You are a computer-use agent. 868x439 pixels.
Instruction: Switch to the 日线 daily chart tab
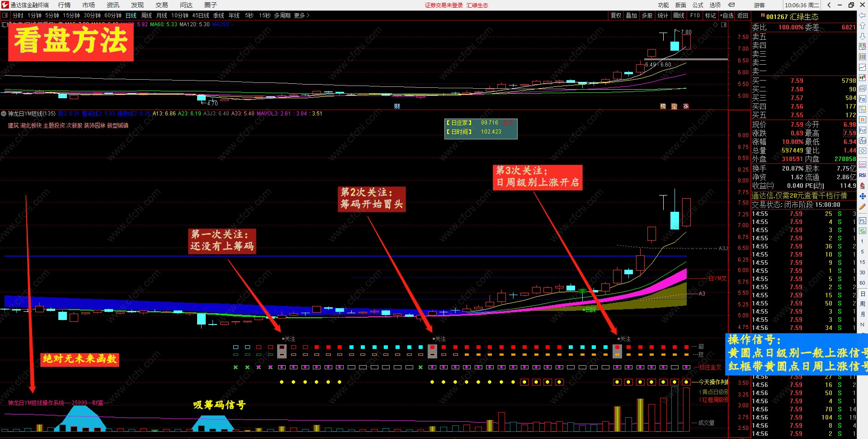(x=131, y=15)
